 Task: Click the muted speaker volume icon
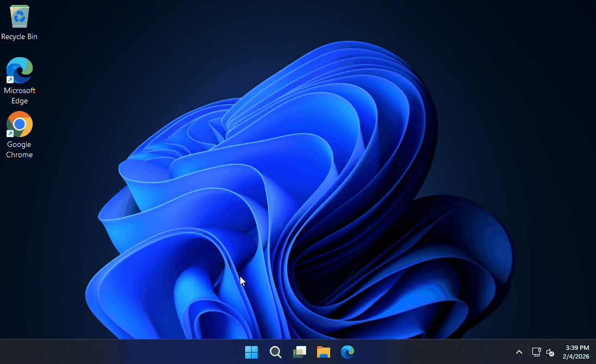(x=550, y=352)
